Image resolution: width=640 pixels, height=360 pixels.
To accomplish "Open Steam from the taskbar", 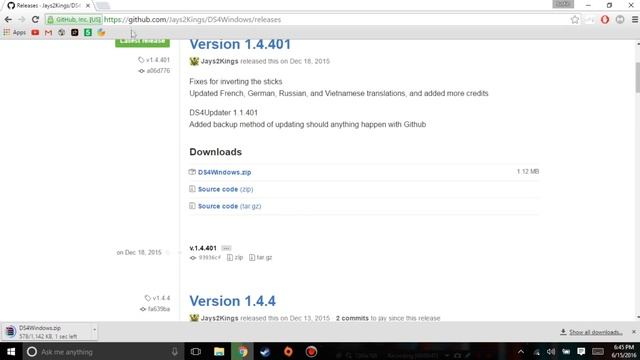I will tap(265, 351).
